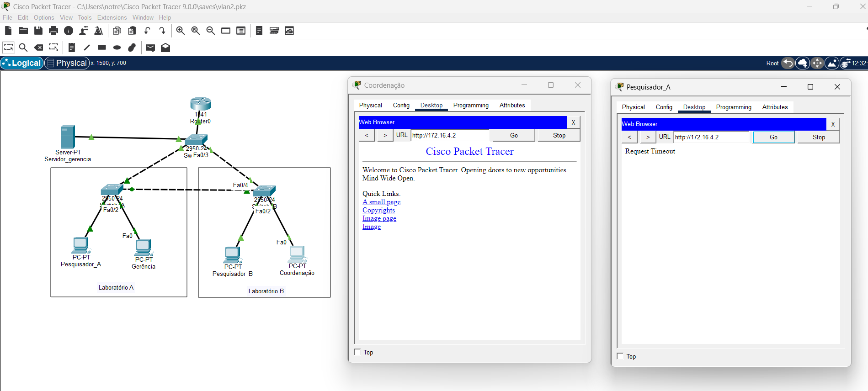Activate the Select tool
The height and width of the screenshot is (391, 868).
tap(8, 48)
